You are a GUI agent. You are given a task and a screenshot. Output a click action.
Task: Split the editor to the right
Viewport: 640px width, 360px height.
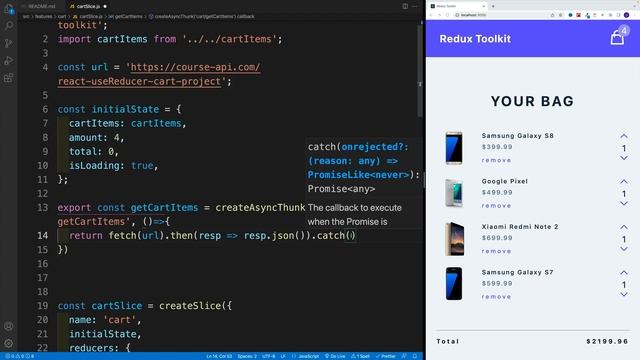click(x=405, y=6)
